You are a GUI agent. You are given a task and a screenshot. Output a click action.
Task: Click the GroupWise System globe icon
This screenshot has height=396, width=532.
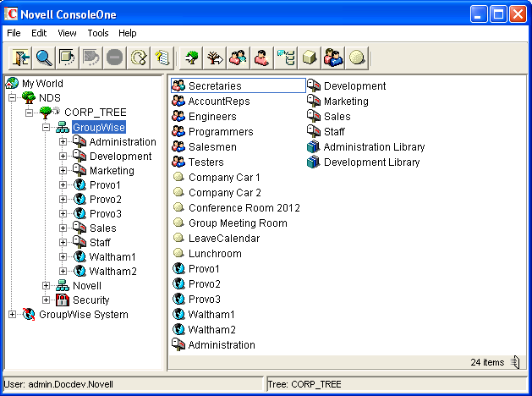[x=29, y=315]
